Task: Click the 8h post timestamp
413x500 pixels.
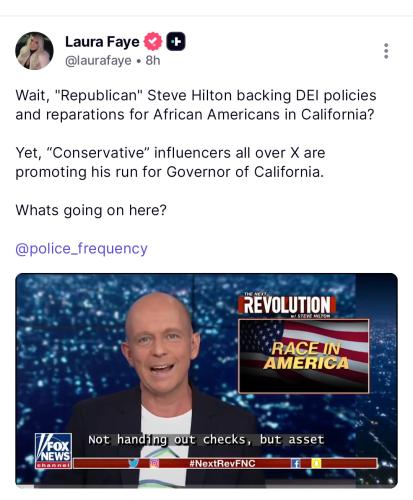Action: click(x=153, y=61)
